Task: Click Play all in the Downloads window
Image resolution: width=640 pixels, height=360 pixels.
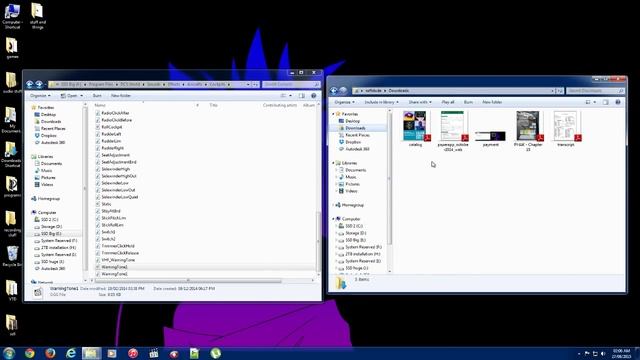Action: [x=448, y=102]
